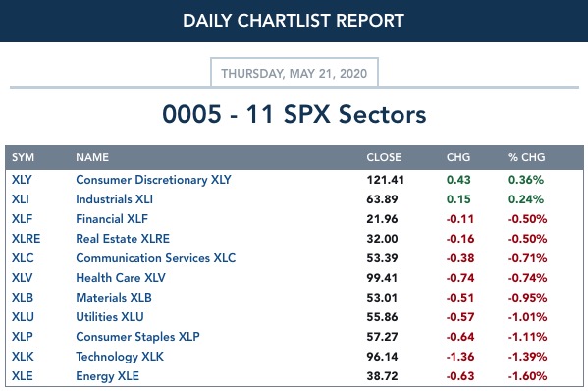This screenshot has width=588, height=391.
Task: Click the Thursday, May 21, 2020 date box
Action: (294, 73)
